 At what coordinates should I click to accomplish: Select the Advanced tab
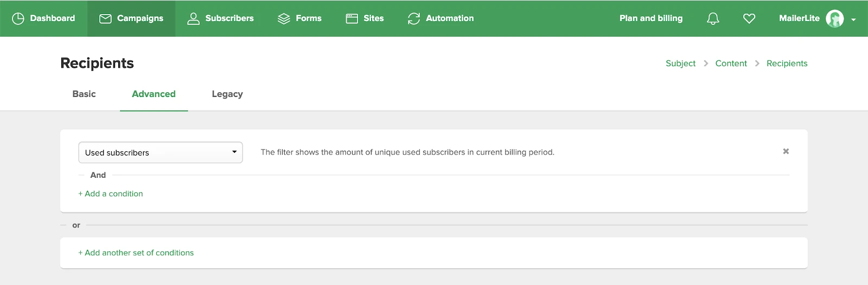point(154,94)
